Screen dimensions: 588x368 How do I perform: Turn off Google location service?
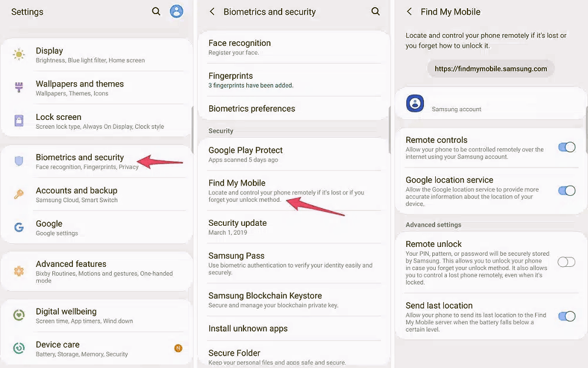coord(566,190)
